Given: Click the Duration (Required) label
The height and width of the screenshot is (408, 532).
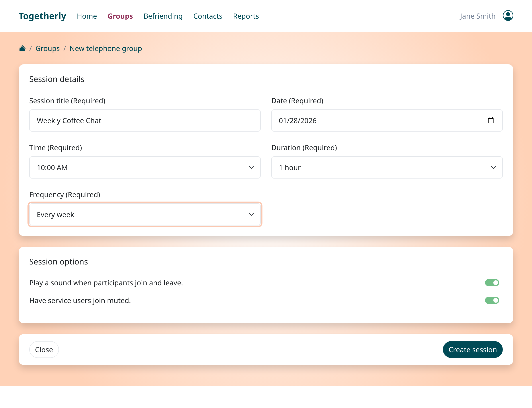Looking at the screenshot, I should tap(304, 148).
